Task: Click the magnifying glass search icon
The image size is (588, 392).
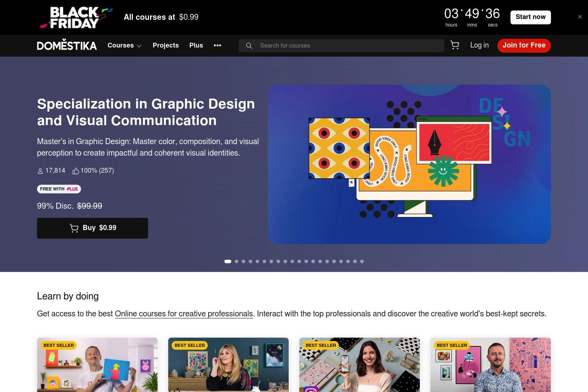Action: pos(249,46)
